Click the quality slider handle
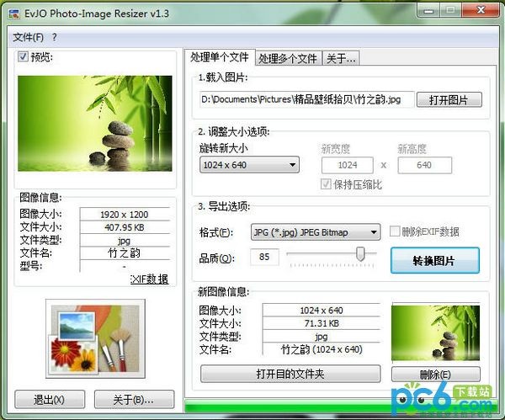This screenshot has height=420, width=505. [361, 254]
